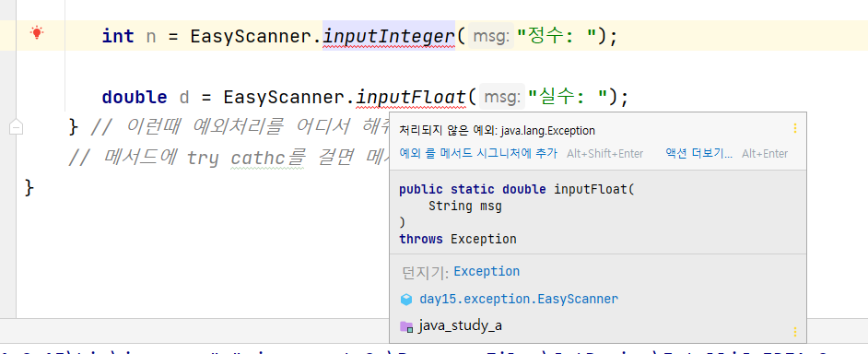This screenshot has width=868, height=354.
Task: Click the inputInteger method call
Action: click(x=389, y=37)
